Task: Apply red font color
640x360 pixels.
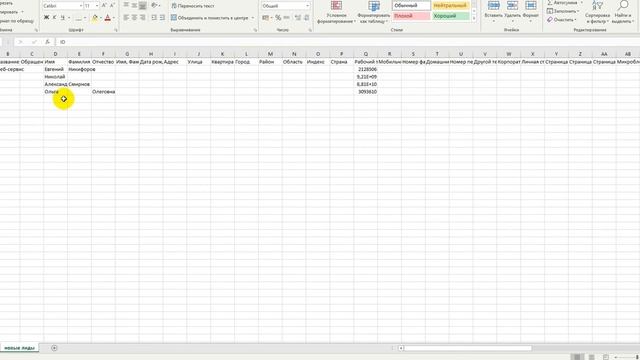Action: [108, 18]
